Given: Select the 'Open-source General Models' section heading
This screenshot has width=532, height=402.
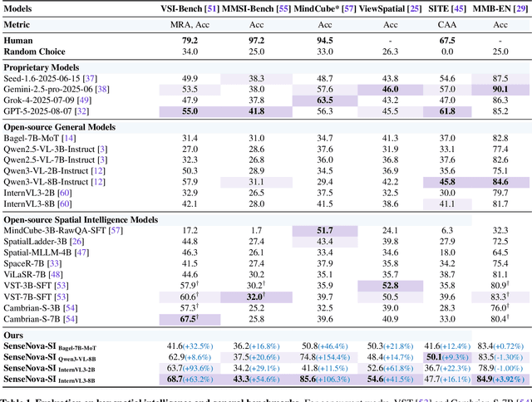Looking at the screenshot, I should coord(60,127).
